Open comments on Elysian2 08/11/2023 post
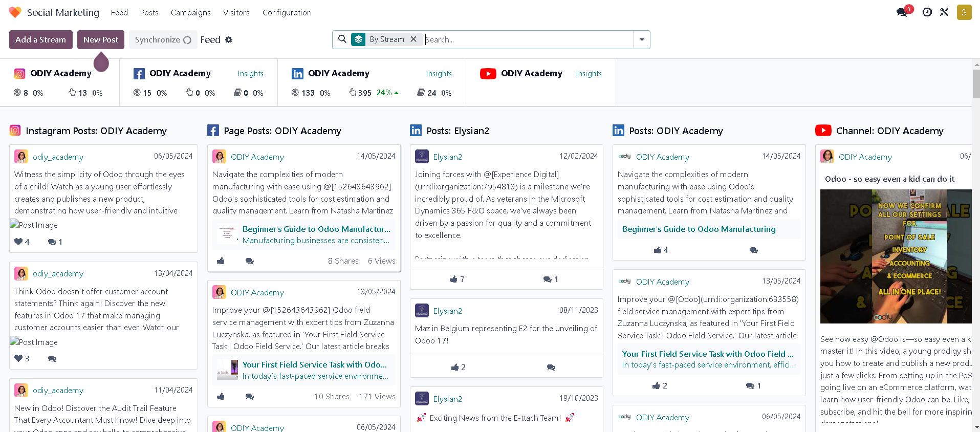Viewport: 980px width, 432px height. [551, 367]
